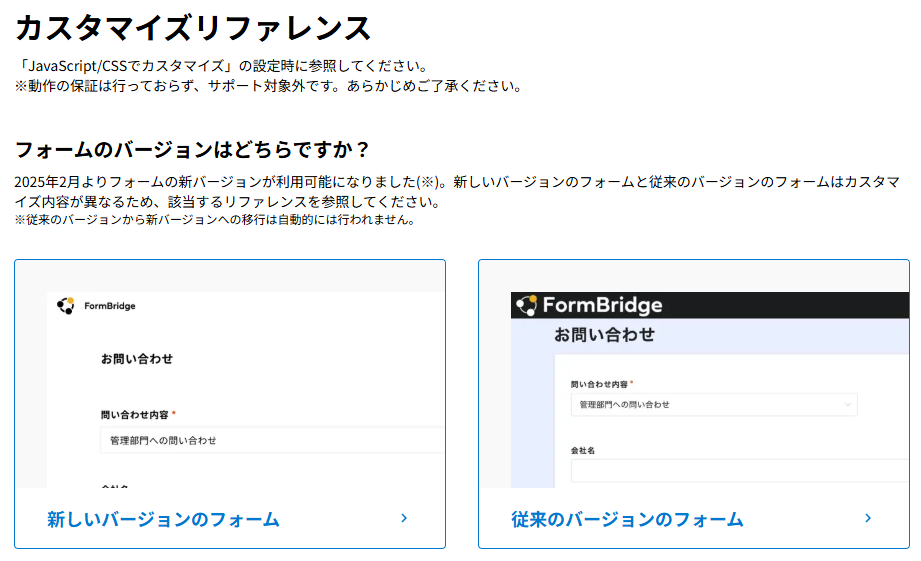The image size is (921, 561).
Task: Click the 問い合わせ内容 label in new form preview
Action: (x=135, y=414)
